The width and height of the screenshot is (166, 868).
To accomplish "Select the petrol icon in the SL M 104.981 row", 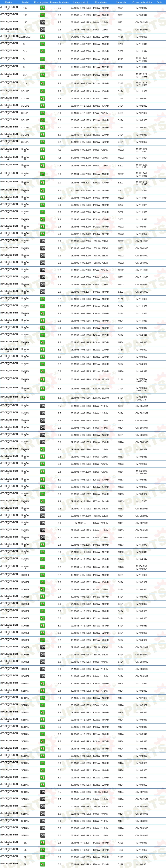I will pos(43,864).
